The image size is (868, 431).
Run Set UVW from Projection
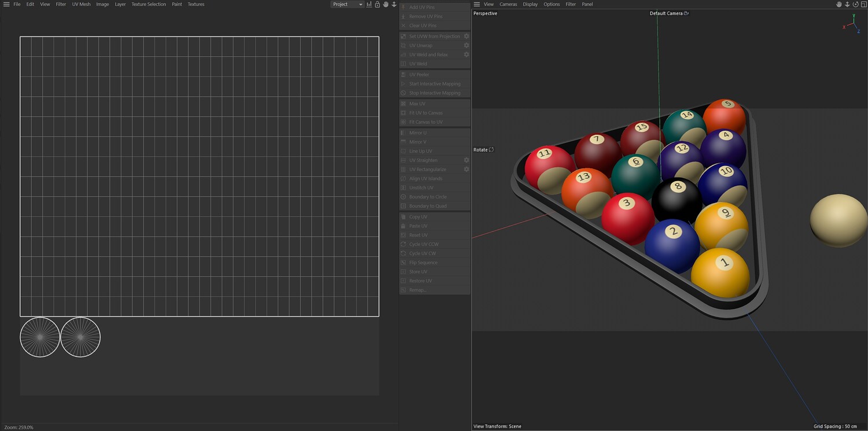431,36
